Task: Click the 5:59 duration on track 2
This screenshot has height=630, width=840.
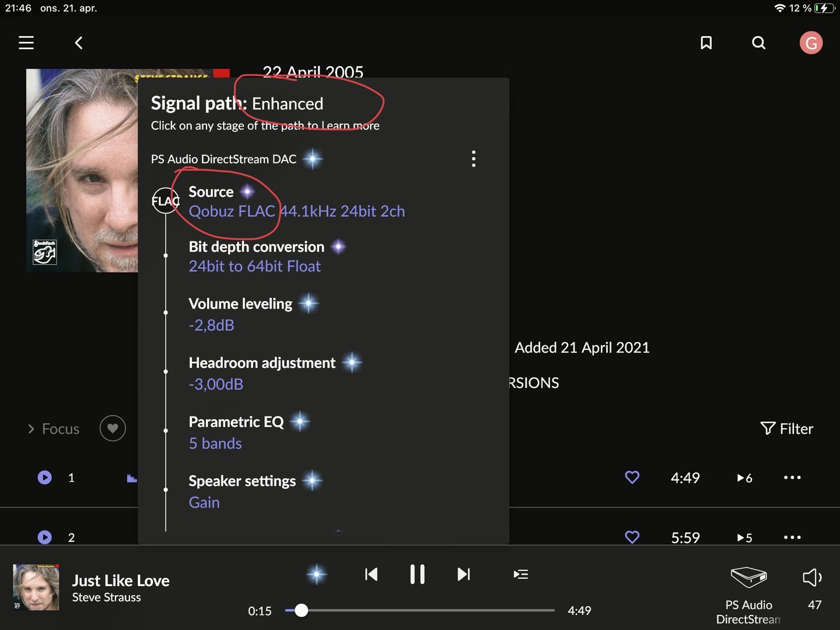Action: point(685,537)
